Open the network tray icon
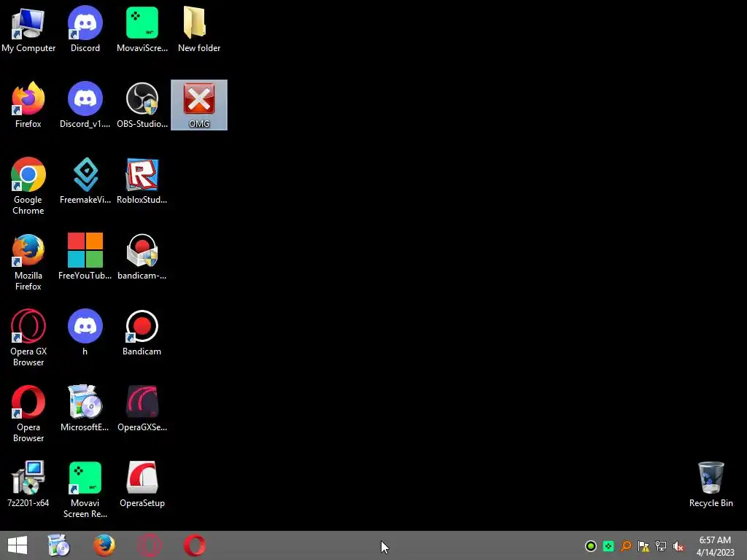This screenshot has width=747, height=560. (661, 546)
